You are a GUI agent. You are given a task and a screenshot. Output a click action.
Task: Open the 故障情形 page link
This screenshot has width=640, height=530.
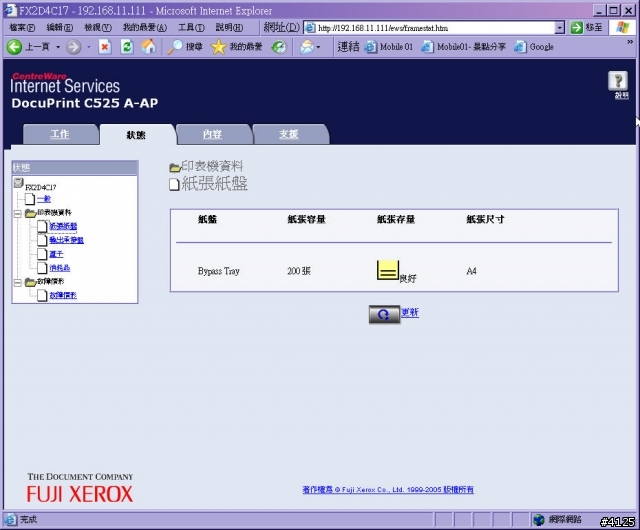(63, 295)
